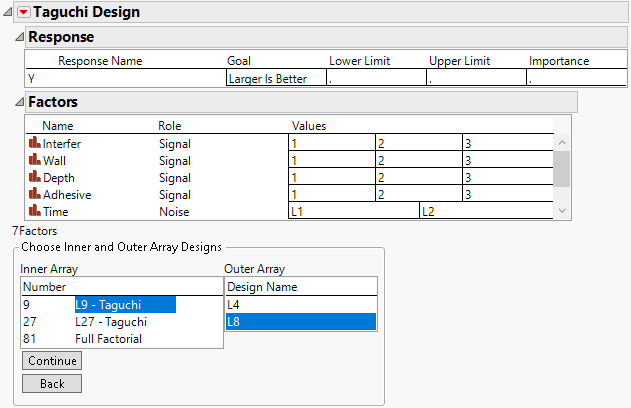
Task: Select L27 - Taguchi inner array
Action: tap(110, 322)
